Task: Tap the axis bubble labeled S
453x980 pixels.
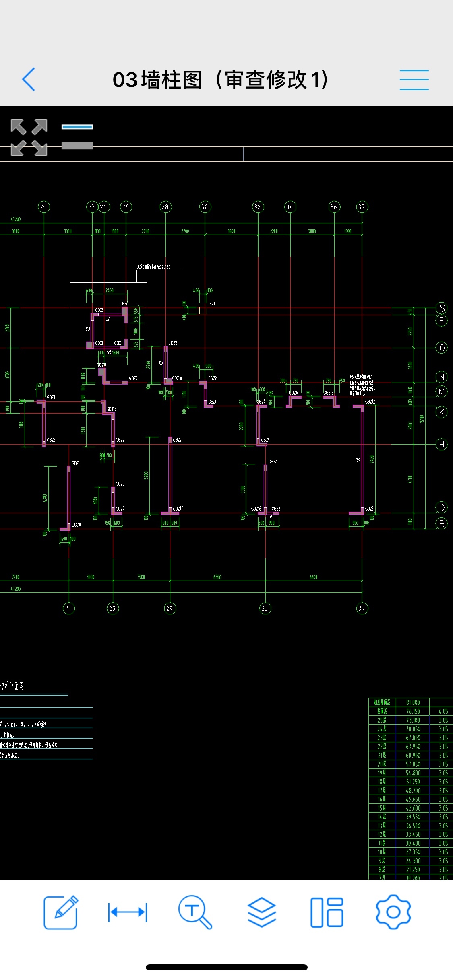Action: [442, 308]
